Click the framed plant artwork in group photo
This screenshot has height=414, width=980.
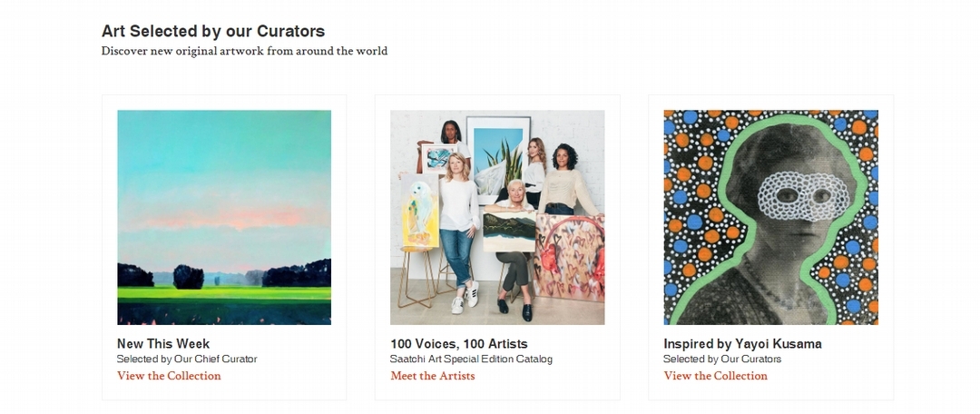click(x=498, y=154)
